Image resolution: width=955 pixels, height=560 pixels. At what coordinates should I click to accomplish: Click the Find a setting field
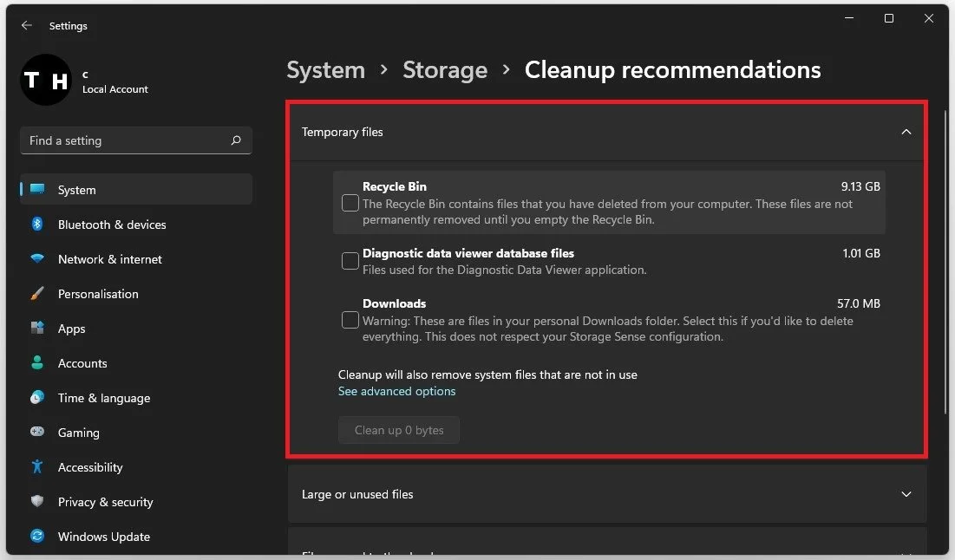(x=136, y=140)
